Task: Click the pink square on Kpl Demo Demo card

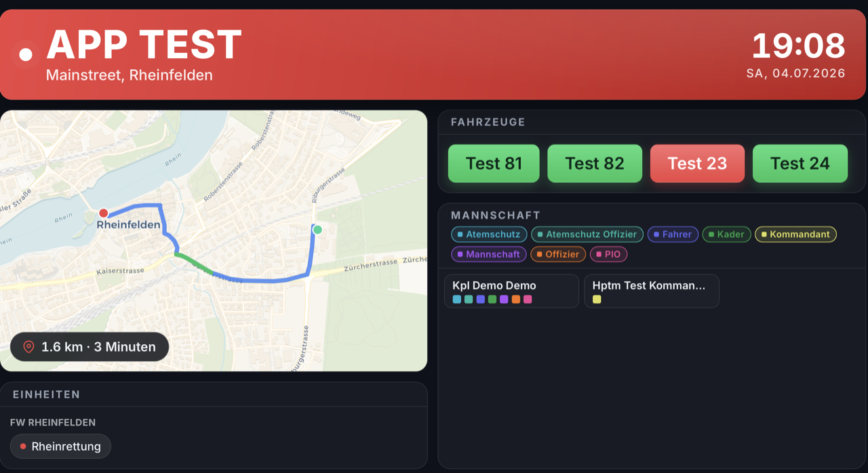Action: 528,299
